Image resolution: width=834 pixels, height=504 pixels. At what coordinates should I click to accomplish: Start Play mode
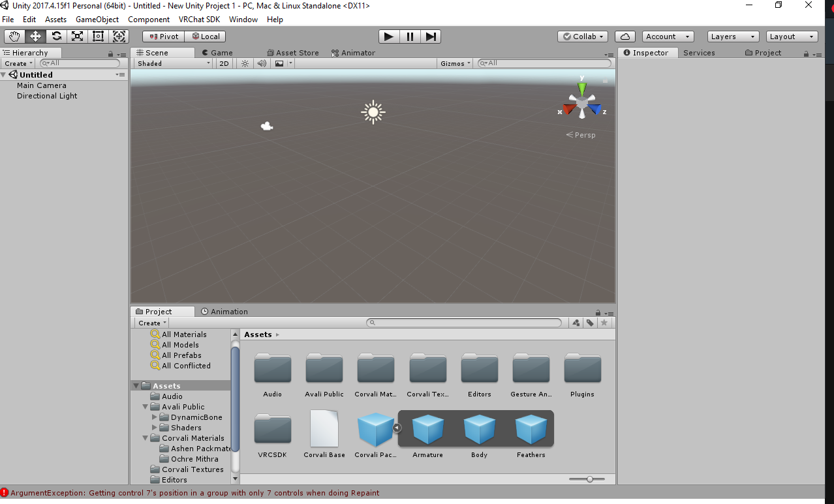(389, 37)
